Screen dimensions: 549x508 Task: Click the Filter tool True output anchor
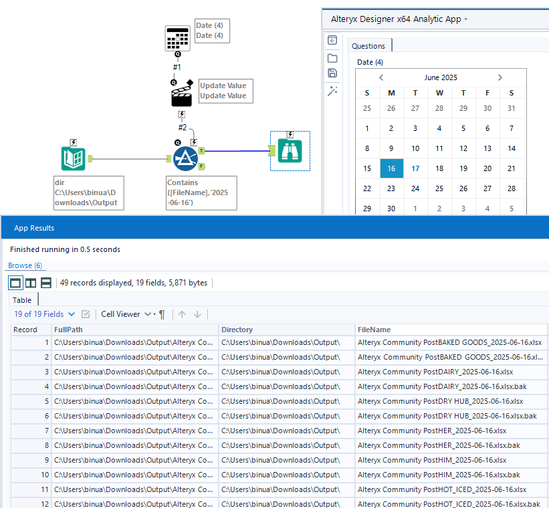(x=202, y=151)
